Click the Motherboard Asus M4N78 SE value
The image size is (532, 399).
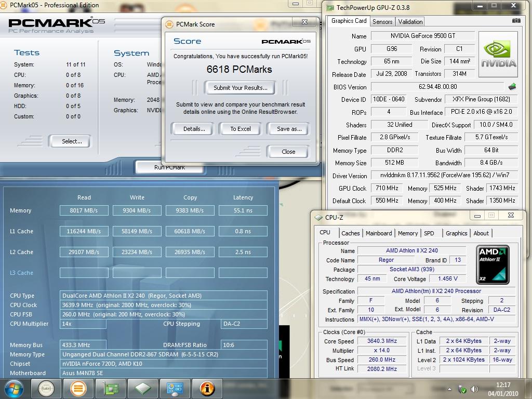coord(164,373)
